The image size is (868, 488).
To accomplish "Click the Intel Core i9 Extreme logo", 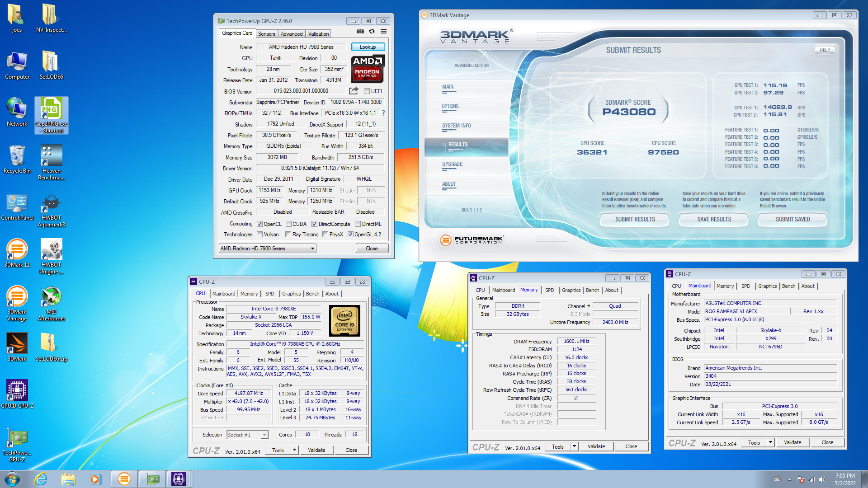I will click(344, 320).
